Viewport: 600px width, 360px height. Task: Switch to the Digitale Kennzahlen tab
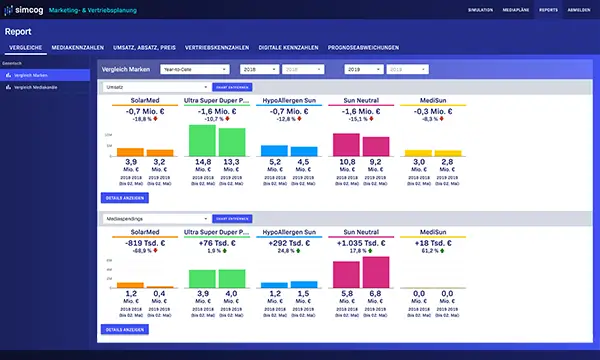coord(289,47)
